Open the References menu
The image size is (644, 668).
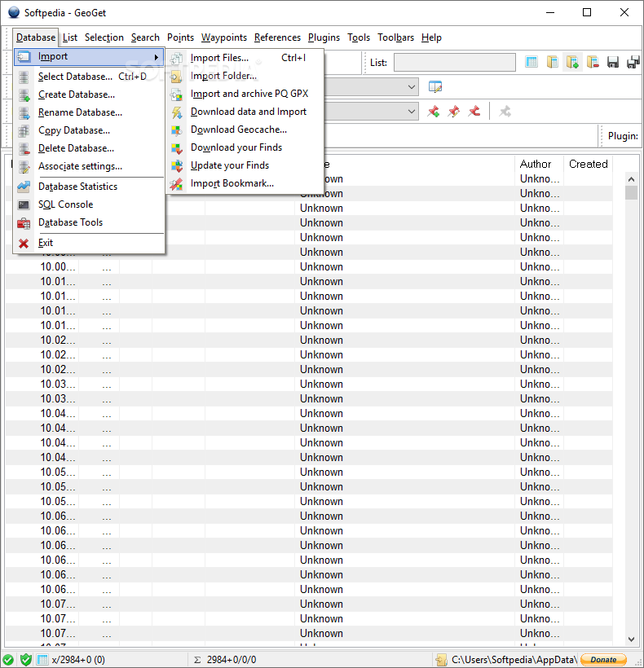click(277, 37)
